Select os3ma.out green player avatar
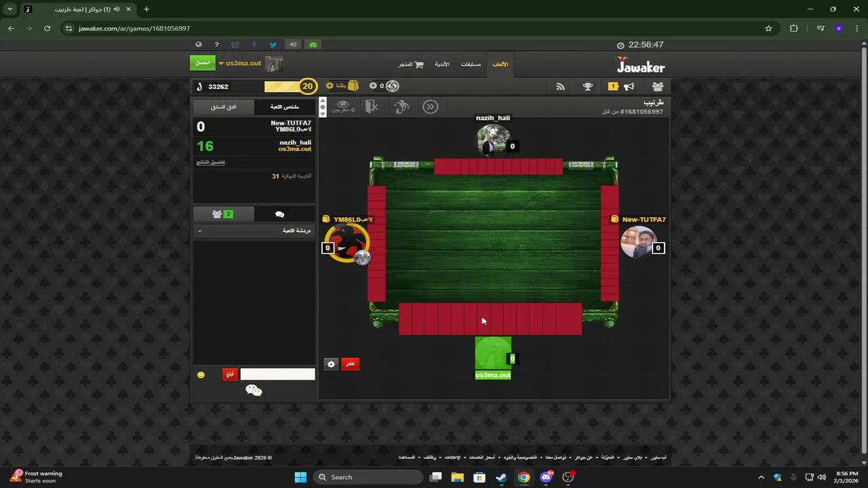868x488 pixels. coord(493,354)
